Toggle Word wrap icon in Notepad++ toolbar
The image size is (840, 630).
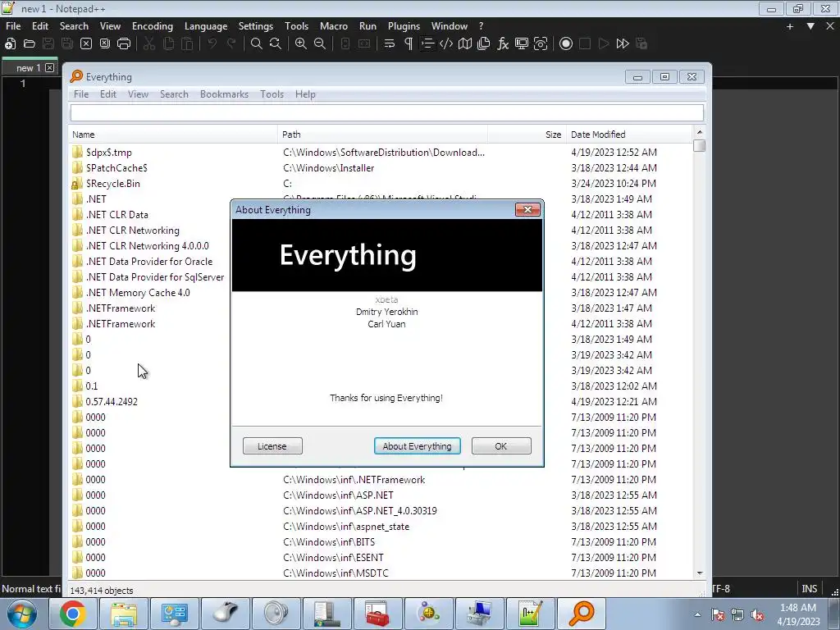tap(390, 44)
